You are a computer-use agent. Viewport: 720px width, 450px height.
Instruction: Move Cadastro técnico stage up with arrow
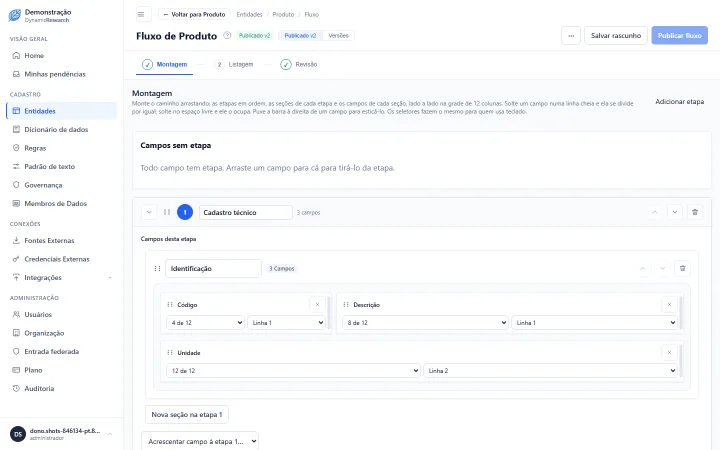click(x=655, y=212)
